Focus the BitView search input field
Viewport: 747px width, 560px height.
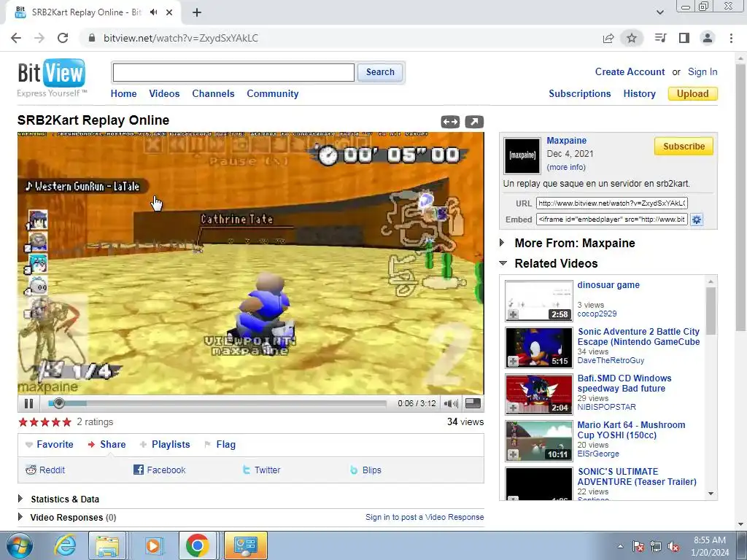click(233, 72)
